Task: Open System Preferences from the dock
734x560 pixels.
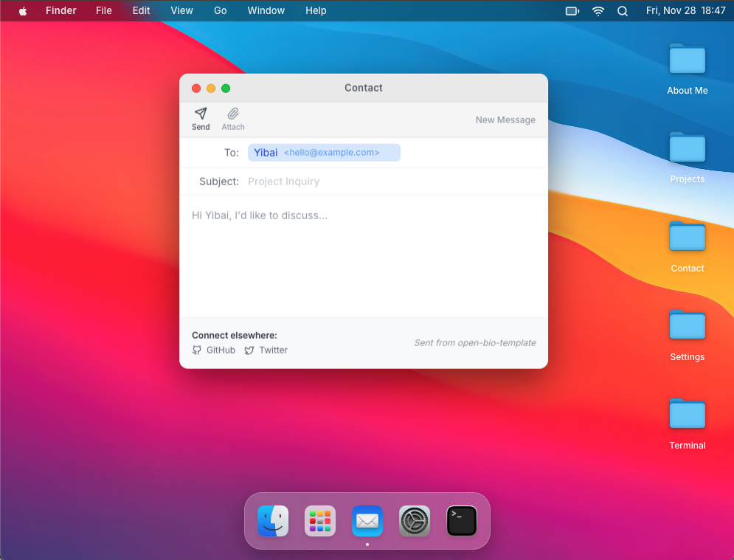Action: [x=415, y=521]
